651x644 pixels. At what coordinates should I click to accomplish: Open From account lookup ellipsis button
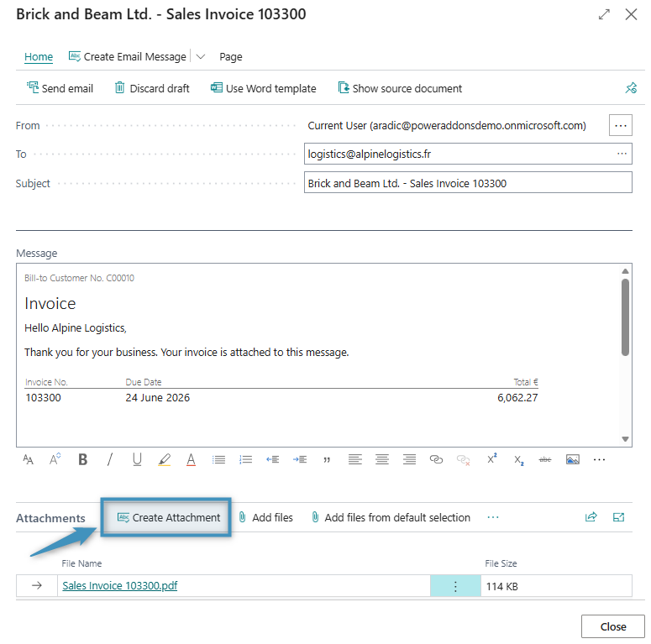[620, 125]
